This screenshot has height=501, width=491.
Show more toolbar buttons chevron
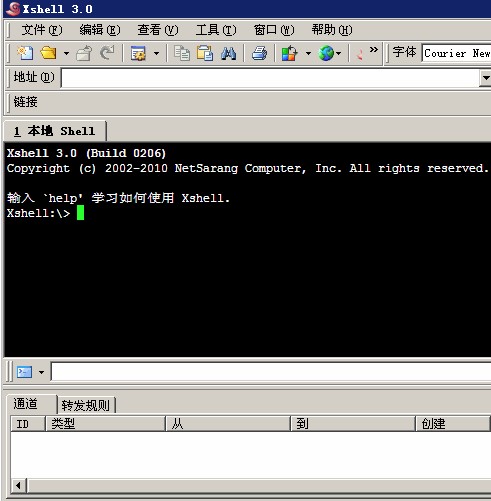pyautogui.click(x=374, y=50)
